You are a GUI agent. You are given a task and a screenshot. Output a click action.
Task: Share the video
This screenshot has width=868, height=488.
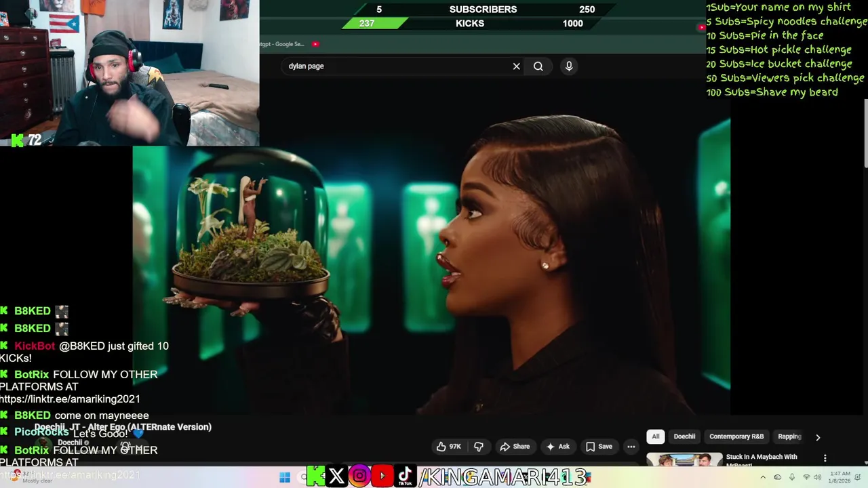515,447
